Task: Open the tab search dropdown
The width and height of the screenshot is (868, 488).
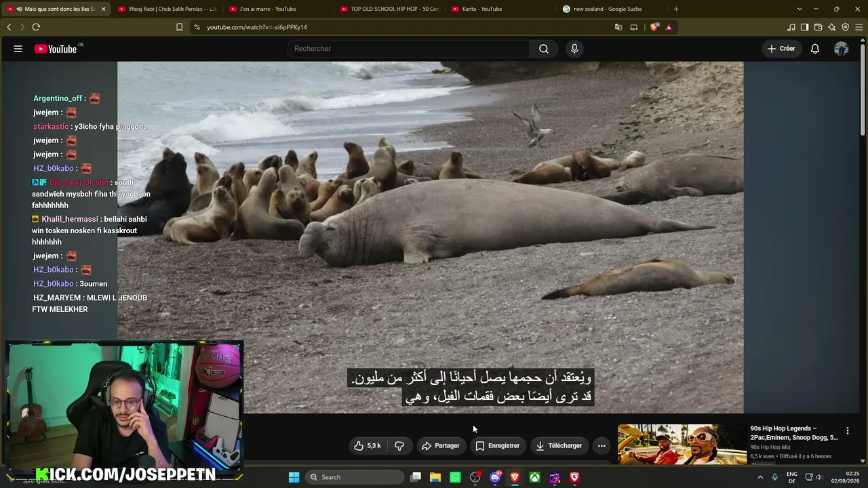Action: point(800,9)
